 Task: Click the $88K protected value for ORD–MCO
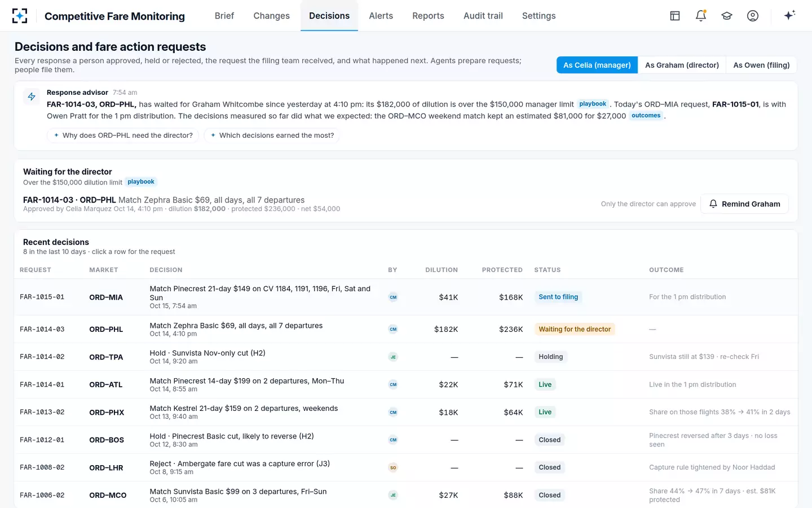pos(513,495)
